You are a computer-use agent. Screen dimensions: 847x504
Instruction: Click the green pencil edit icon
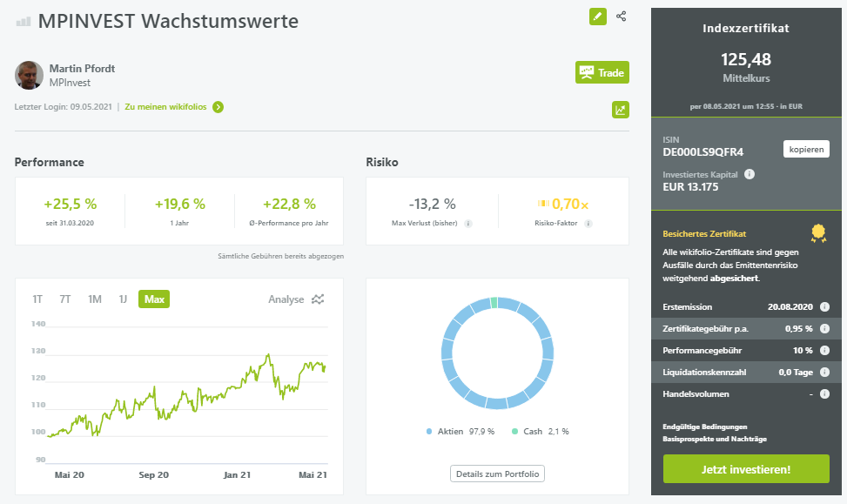tap(597, 17)
